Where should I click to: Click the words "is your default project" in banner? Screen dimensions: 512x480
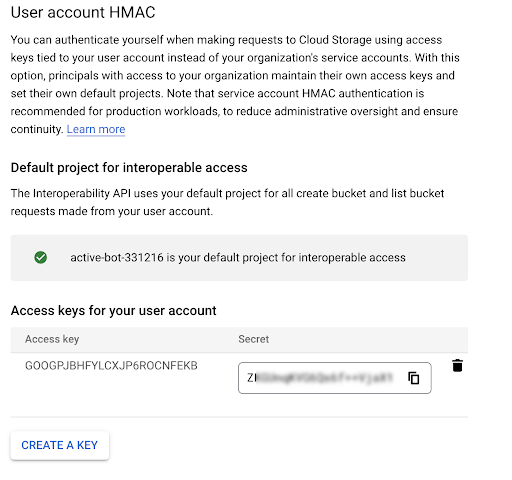pos(224,258)
